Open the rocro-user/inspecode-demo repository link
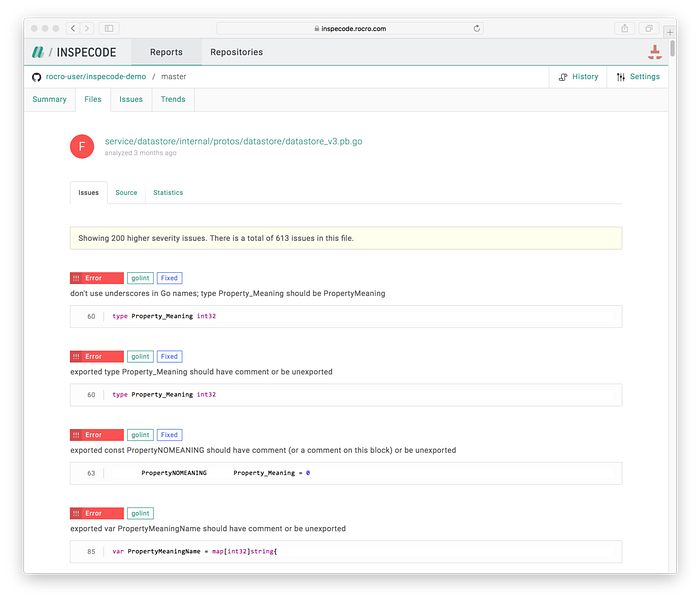699x600 pixels. click(96, 77)
